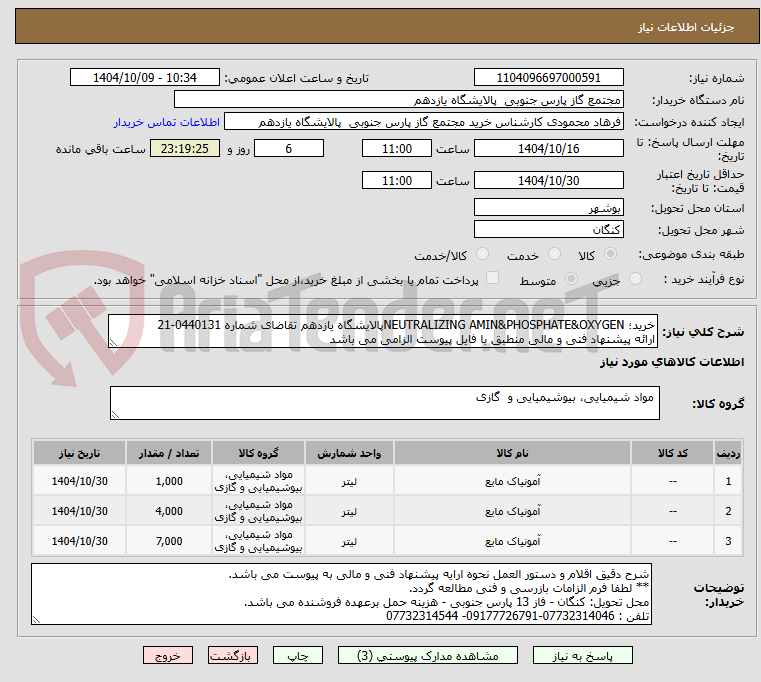Click the توضیحات خریدار text area

(341, 594)
